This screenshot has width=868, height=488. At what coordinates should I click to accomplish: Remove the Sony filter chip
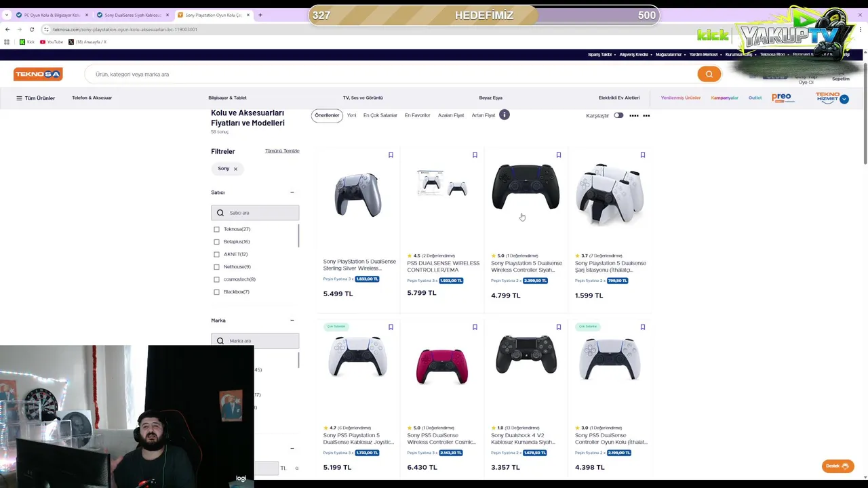(x=235, y=169)
